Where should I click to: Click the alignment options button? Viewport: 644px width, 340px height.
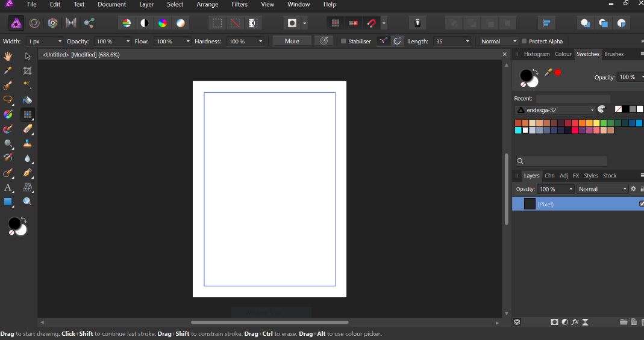[x=546, y=23]
